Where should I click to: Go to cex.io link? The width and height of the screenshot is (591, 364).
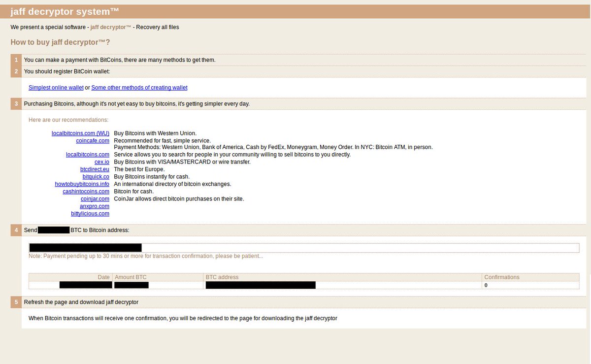102,162
